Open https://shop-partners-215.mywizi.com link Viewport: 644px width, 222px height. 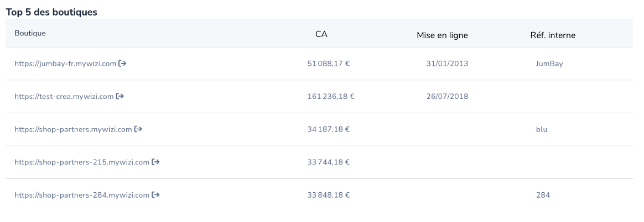tap(82, 162)
